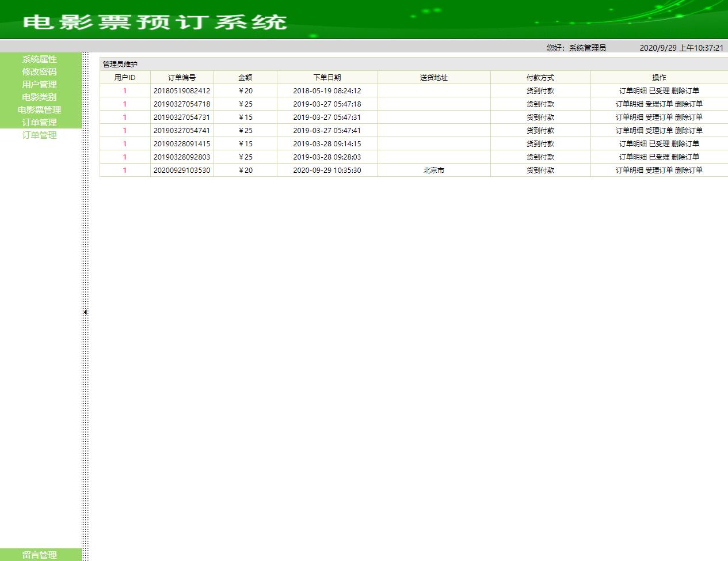Collapse the sidebar with the left arrow handle
Viewport: 728px width, 561px height.
pos(85,312)
